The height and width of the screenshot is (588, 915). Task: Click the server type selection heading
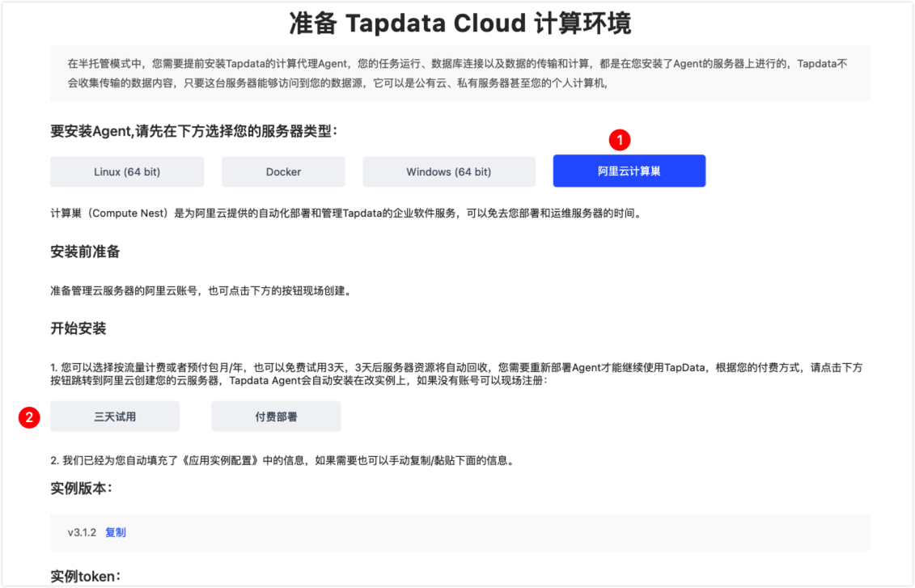click(x=191, y=131)
